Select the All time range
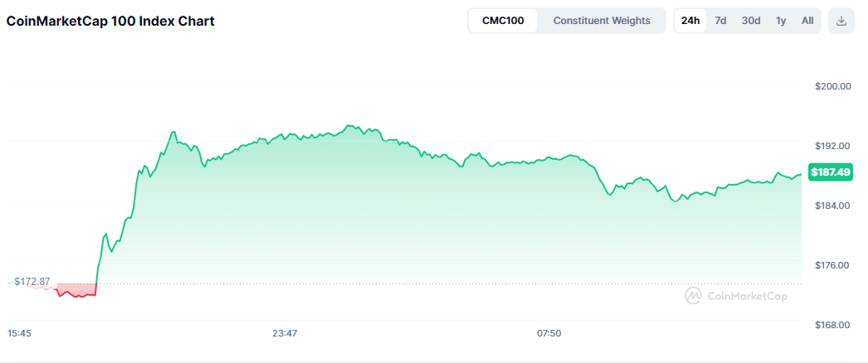 coord(807,21)
